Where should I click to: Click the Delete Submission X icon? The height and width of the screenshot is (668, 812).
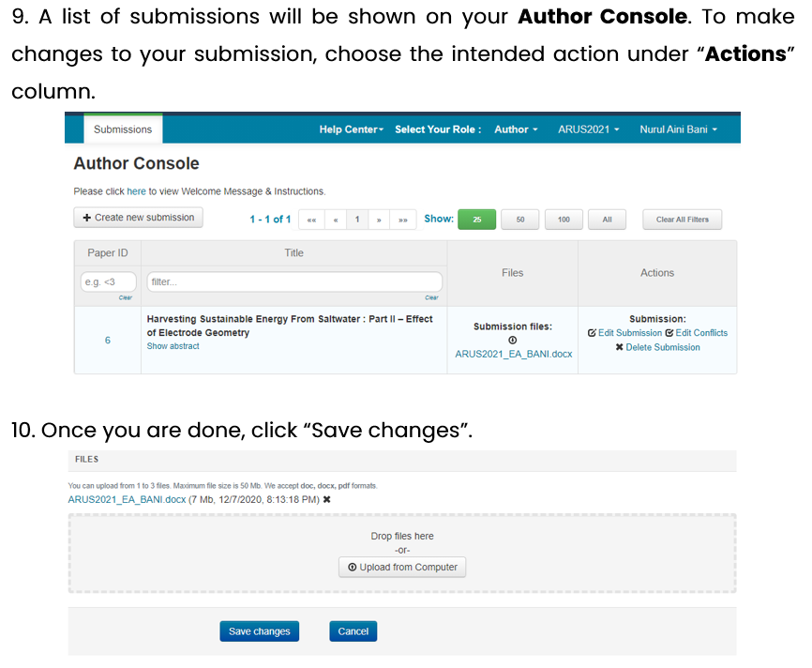[619, 347]
